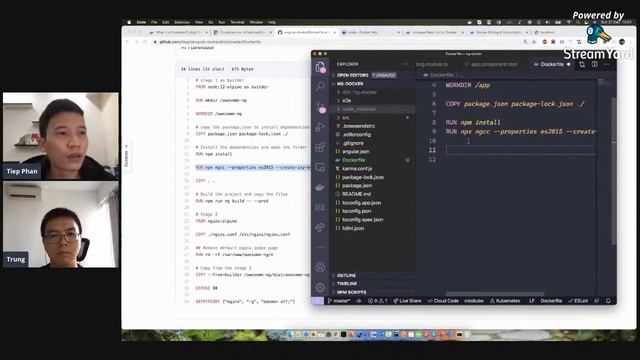Click Dockerfile language mode in status bar
Viewport: 640px width, 360px height.
[551, 301]
